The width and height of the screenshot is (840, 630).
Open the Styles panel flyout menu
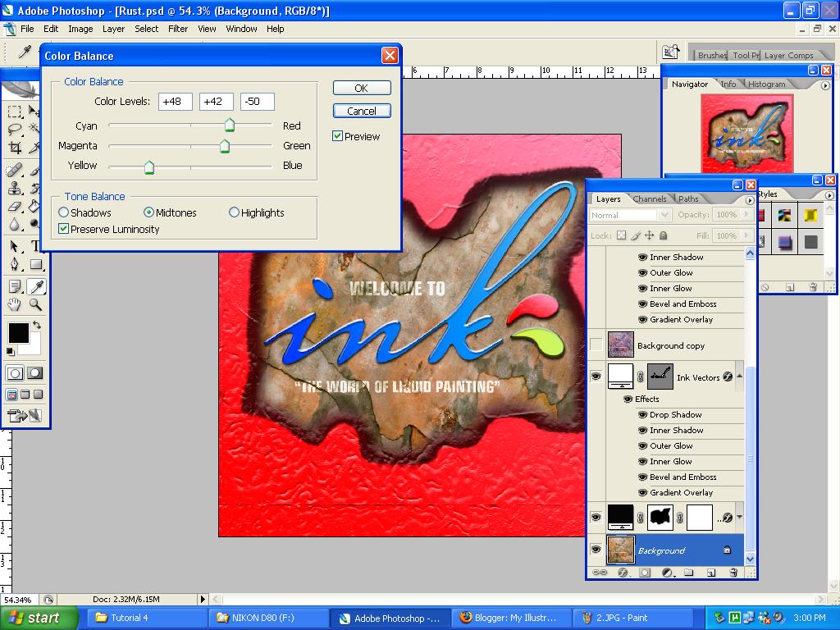tap(829, 195)
